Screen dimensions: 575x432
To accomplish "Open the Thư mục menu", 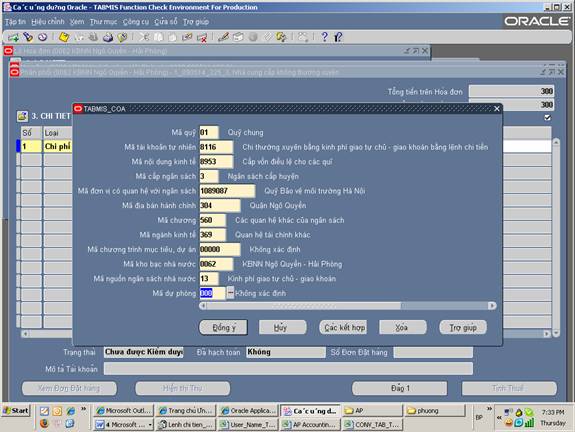I will click(103, 22).
